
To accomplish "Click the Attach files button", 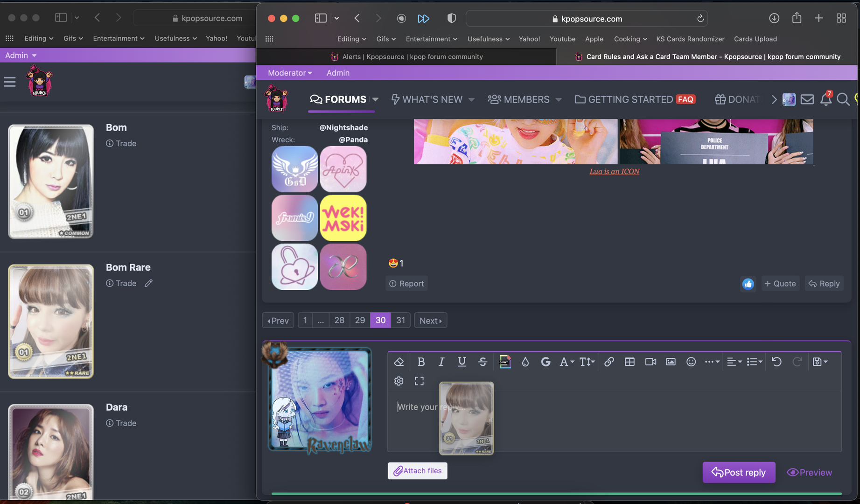I will click(x=417, y=471).
